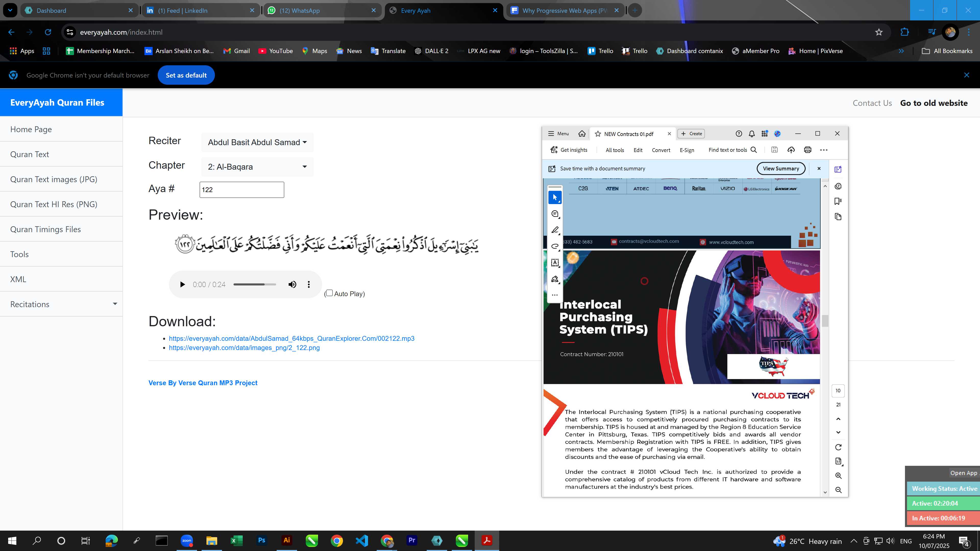Enable the Auto Play checkbox
The height and width of the screenshot is (551, 980).
[329, 293]
